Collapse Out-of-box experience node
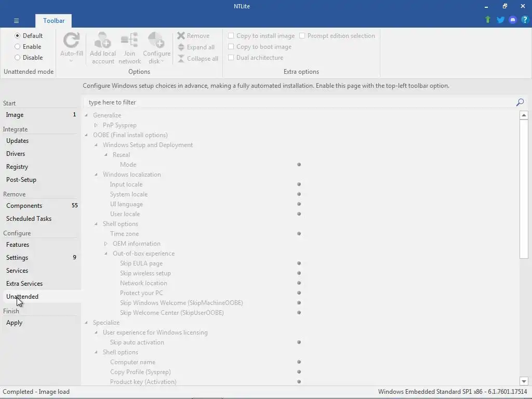 (x=106, y=254)
